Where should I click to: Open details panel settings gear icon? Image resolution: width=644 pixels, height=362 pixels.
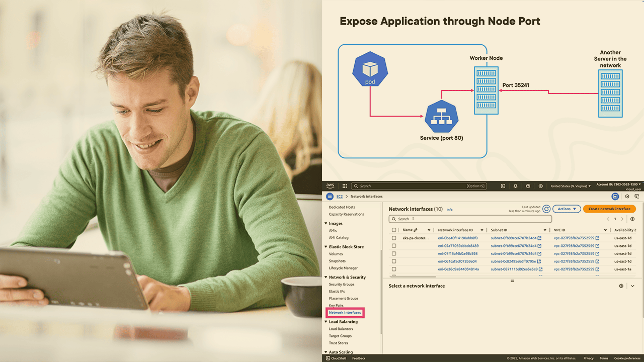621,286
